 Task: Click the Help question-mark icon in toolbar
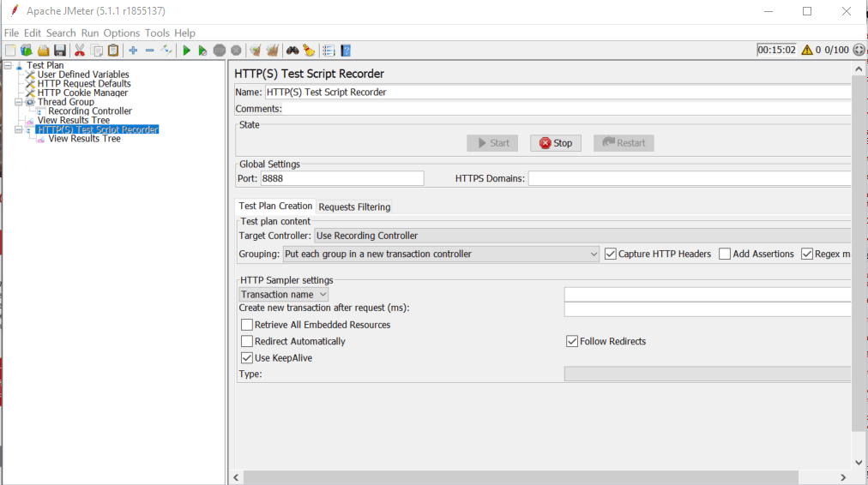coord(346,51)
